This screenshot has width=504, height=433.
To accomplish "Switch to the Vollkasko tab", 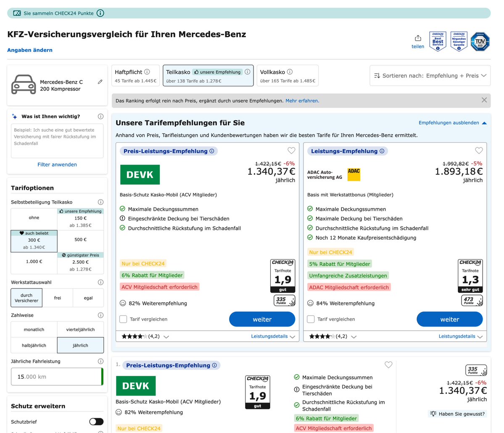I will 288,76.
